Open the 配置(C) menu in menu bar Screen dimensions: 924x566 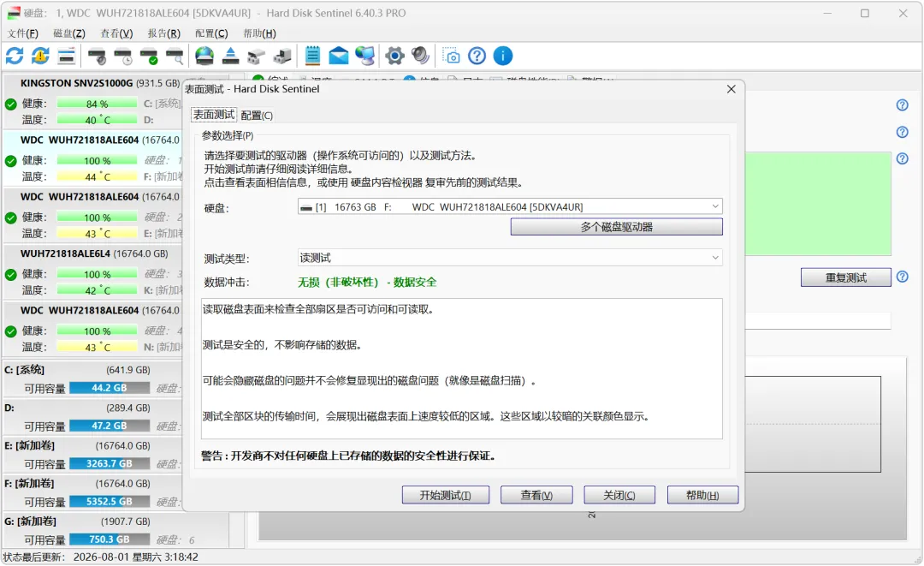tap(211, 33)
